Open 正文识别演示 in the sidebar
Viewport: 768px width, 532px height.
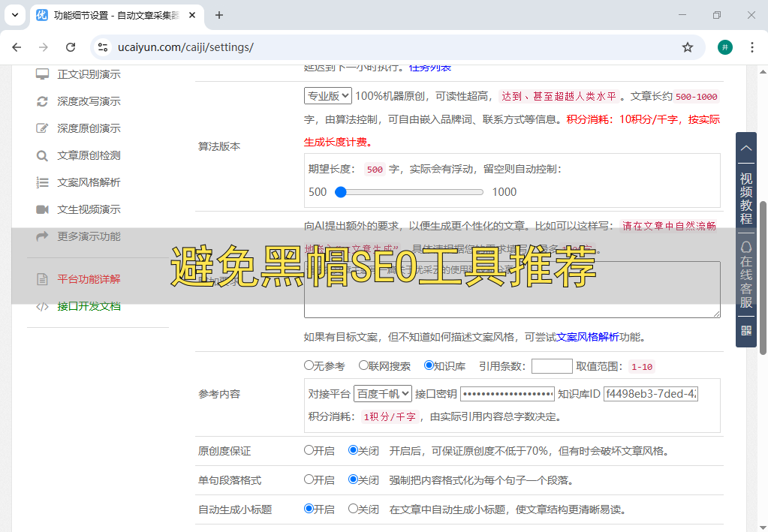89,74
